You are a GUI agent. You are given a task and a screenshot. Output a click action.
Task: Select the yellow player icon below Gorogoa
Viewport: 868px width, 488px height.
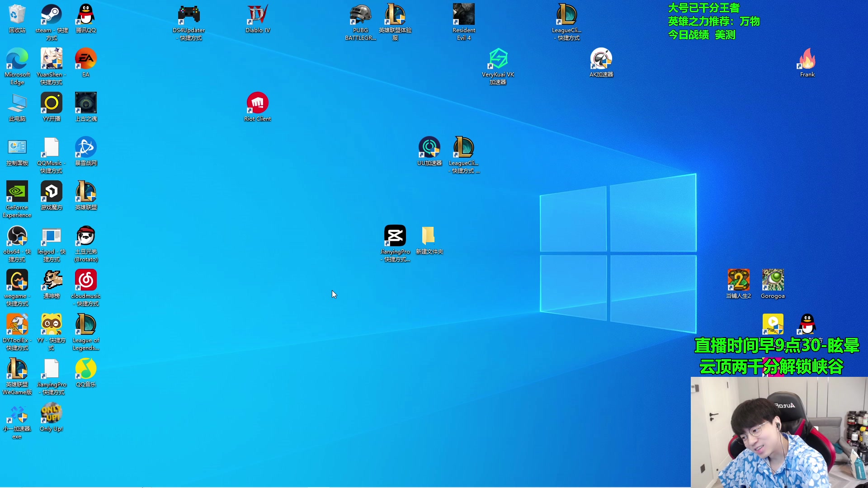click(773, 324)
